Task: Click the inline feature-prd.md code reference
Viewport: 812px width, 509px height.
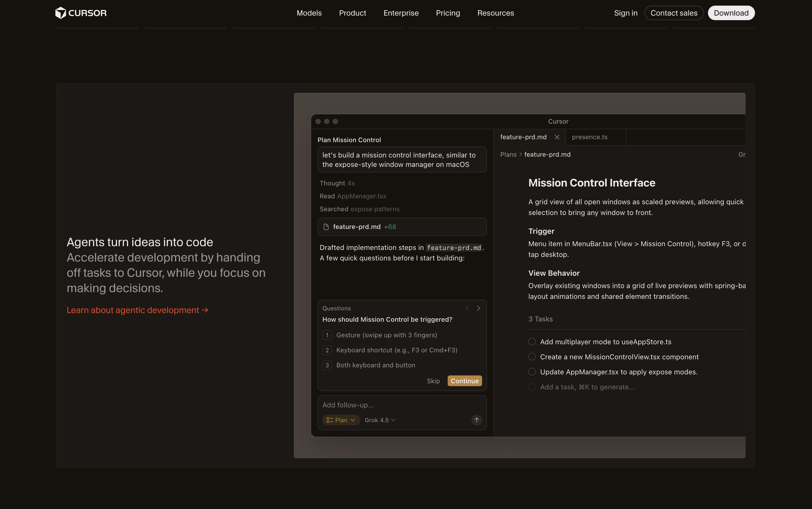Action: pos(454,248)
